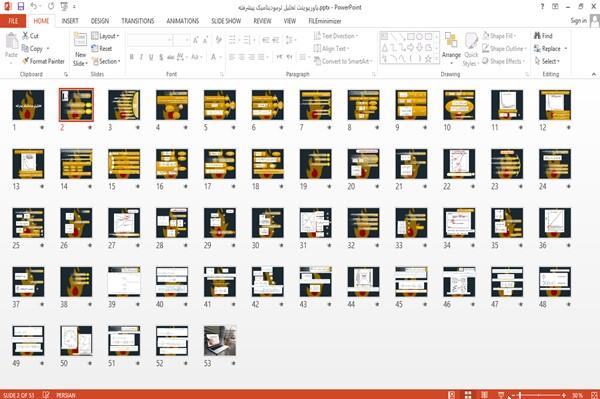Toggle Underline formatting button
The height and width of the screenshot is (399, 600).
coord(151,57)
